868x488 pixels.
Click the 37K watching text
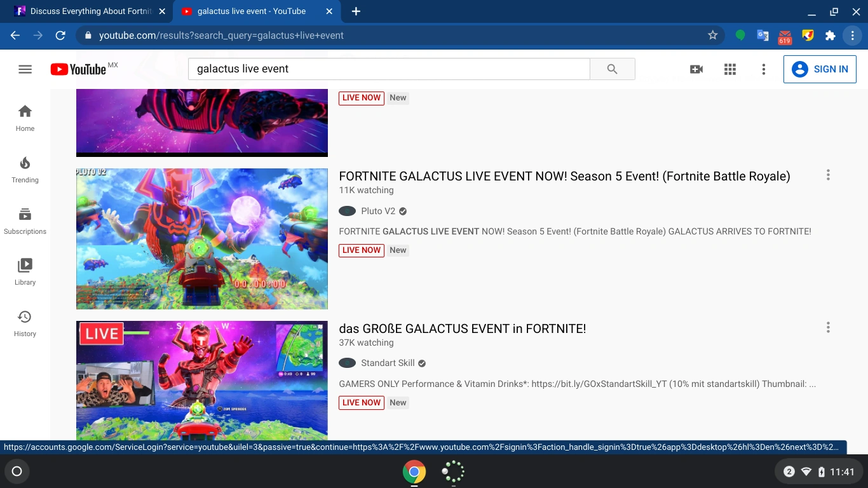point(366,342)
